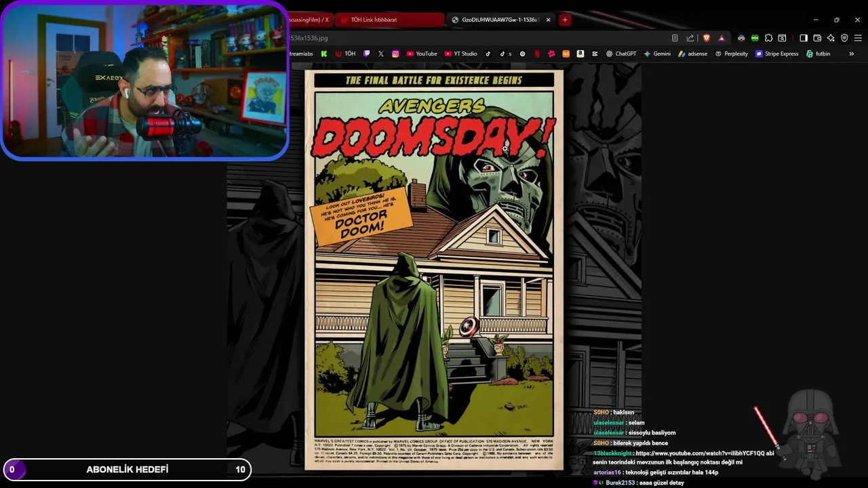
Task: Switch to the TÖH Link İstihbarat tab
Action: tap(389, 20)
